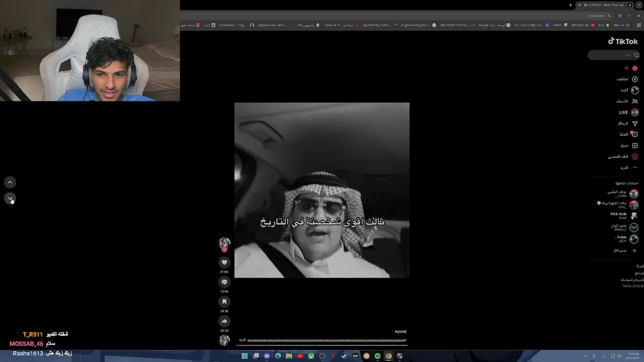Open the spinning sound disc under share
This screenshot has height=362, width=644.
[224, 340]
